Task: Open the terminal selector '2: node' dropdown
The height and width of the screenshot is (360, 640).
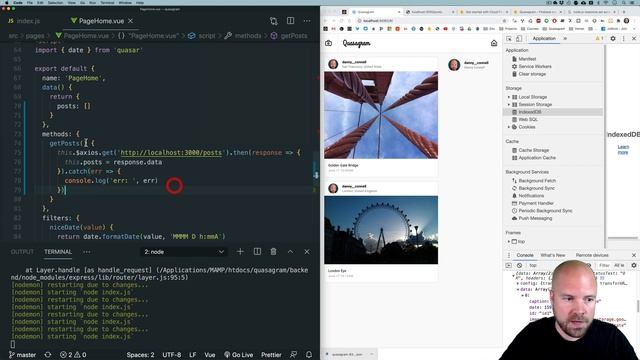Action: click(x=184, y=252)
